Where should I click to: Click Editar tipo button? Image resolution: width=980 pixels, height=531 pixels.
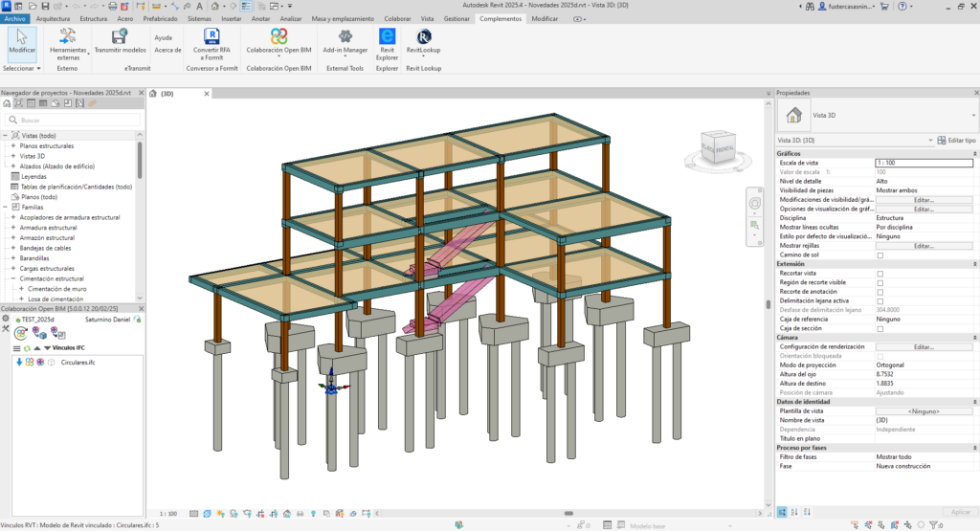(957, 141)
